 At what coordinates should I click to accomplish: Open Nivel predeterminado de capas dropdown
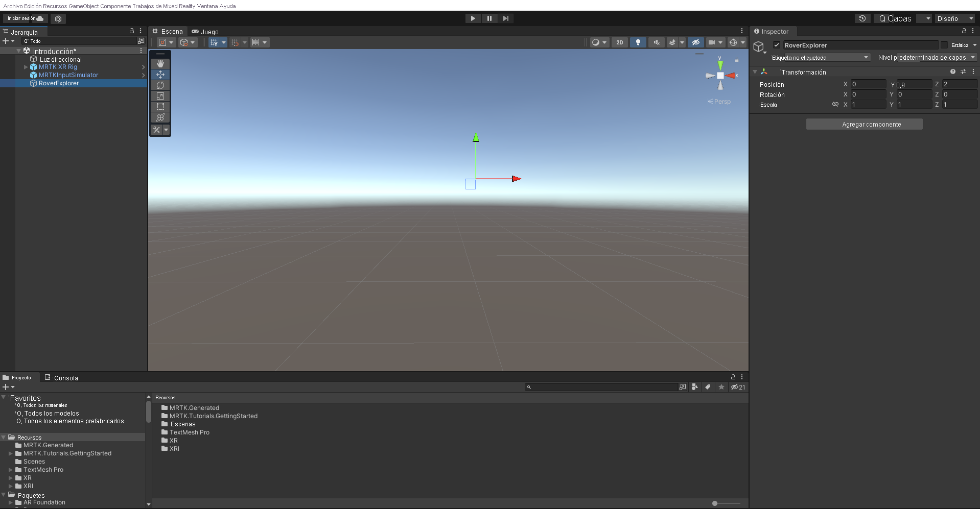(926, 58)
